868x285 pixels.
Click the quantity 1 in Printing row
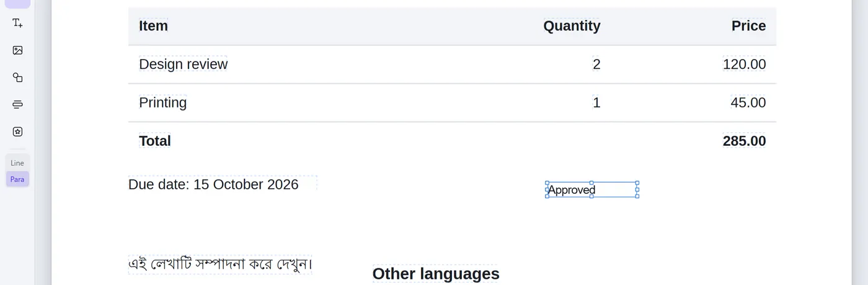click(x=596, y=102)
